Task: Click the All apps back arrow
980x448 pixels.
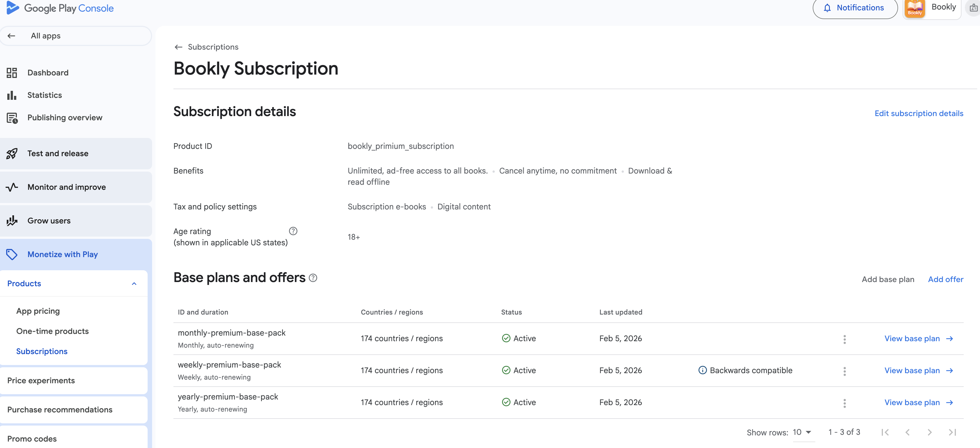Action: [x=12, y=36]
